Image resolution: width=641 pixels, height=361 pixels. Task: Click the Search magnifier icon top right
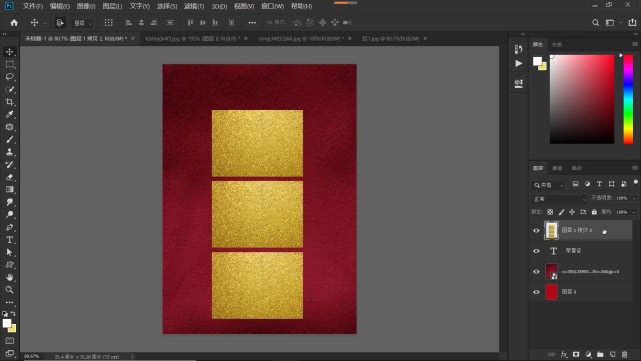(x=596, y=23)
